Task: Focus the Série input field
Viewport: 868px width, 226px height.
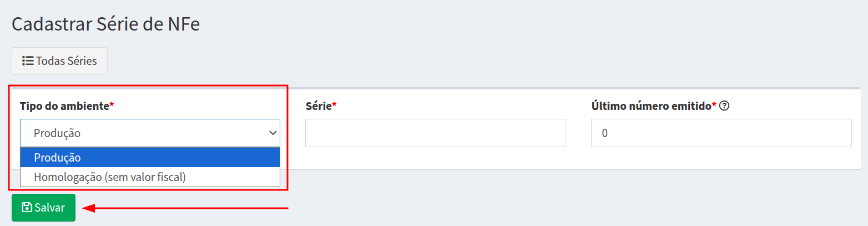Action: [435, 133]
